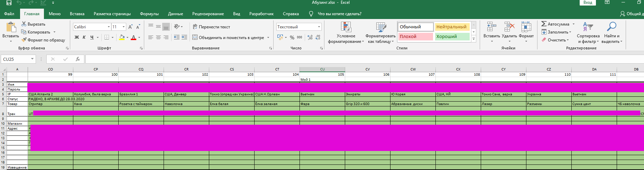Switch to Рецензирование tab
The height and width of the screenshot is (170, 644).
208,14
